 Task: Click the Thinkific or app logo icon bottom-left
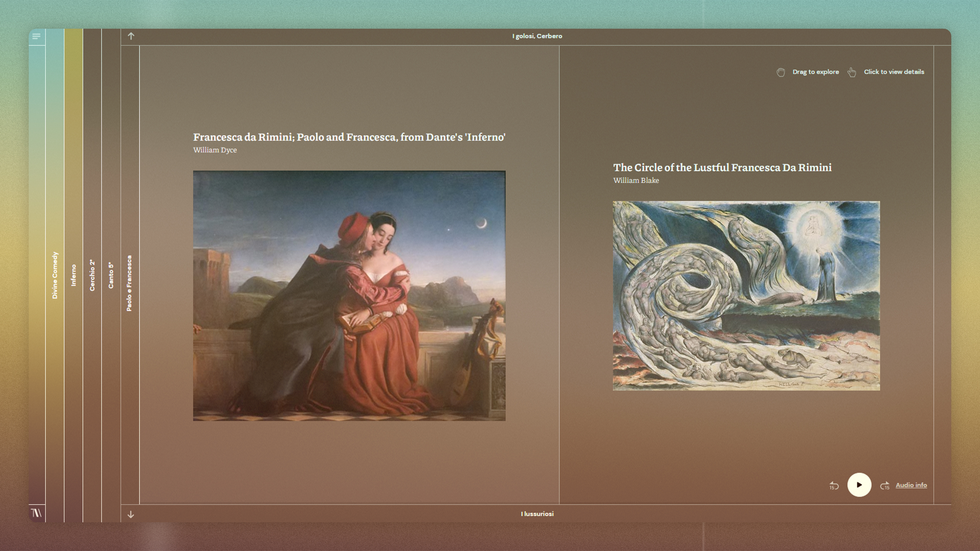36,513
